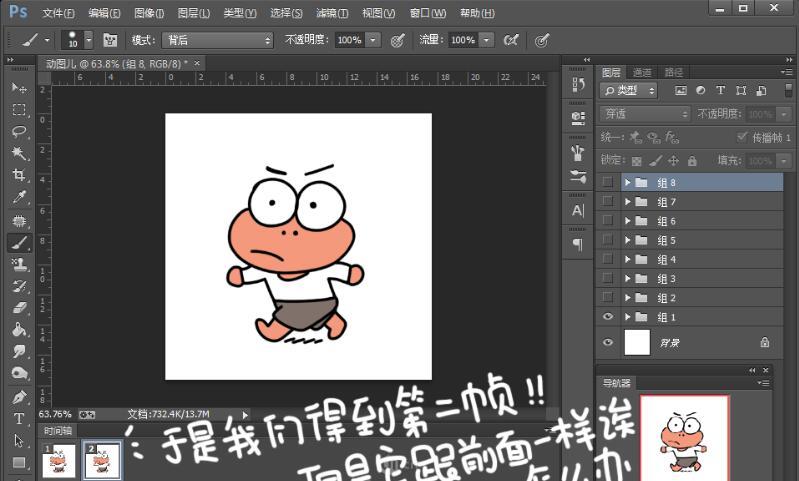Show visibility box for 组 7
The image size is (799, 481).
pyautogui.click(x=607, y=201)
